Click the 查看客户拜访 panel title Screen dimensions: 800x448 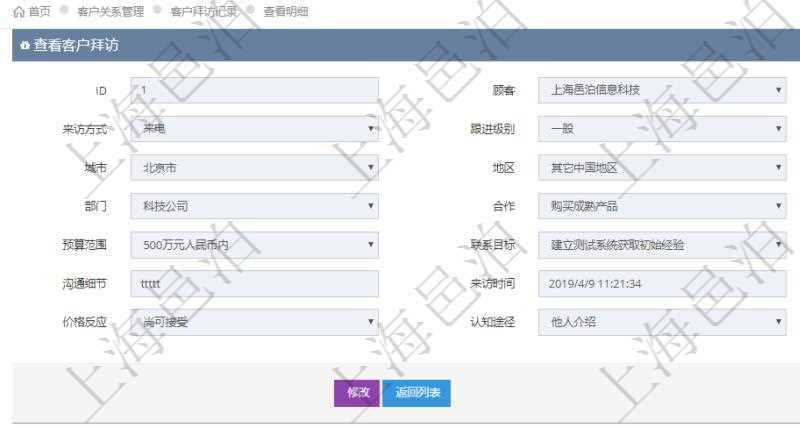[x=76, y=45]
